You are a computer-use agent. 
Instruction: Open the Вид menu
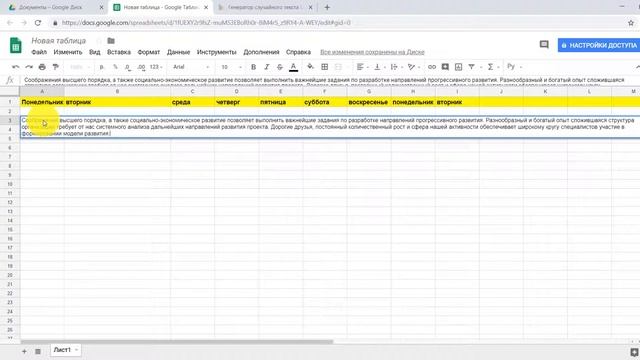coord(95,52)
